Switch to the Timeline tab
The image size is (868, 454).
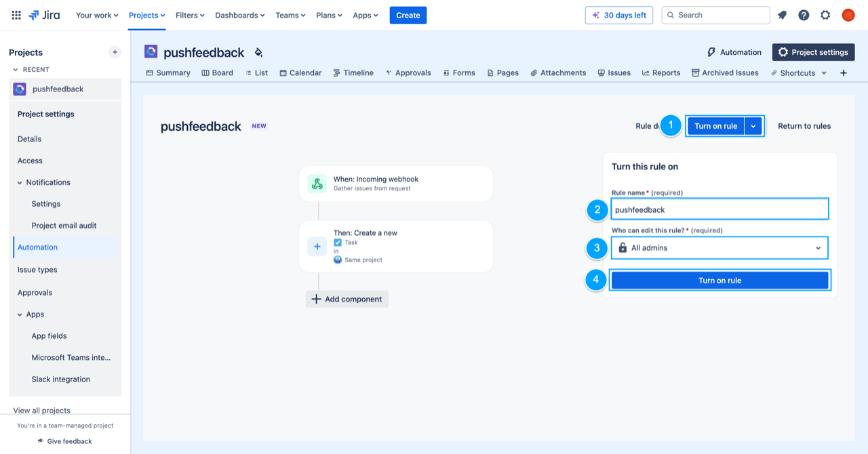pyautogui.click(x=353, y=73)
